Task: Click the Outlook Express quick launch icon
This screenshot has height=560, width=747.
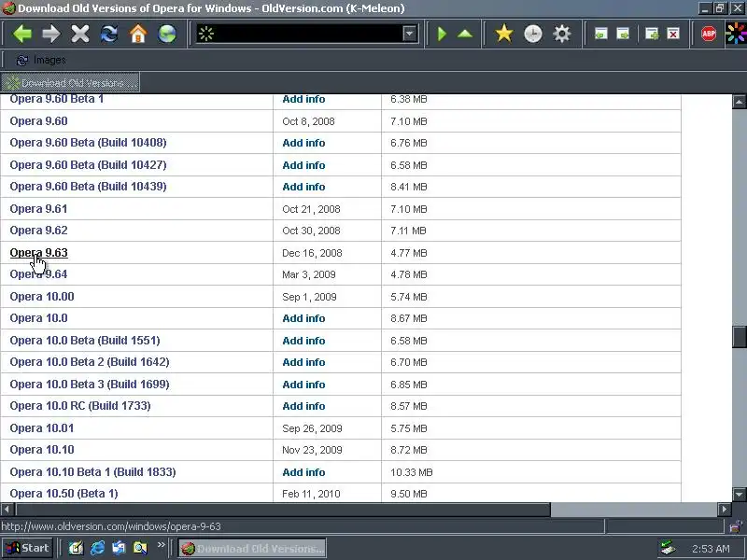Action: coord(119,548)
